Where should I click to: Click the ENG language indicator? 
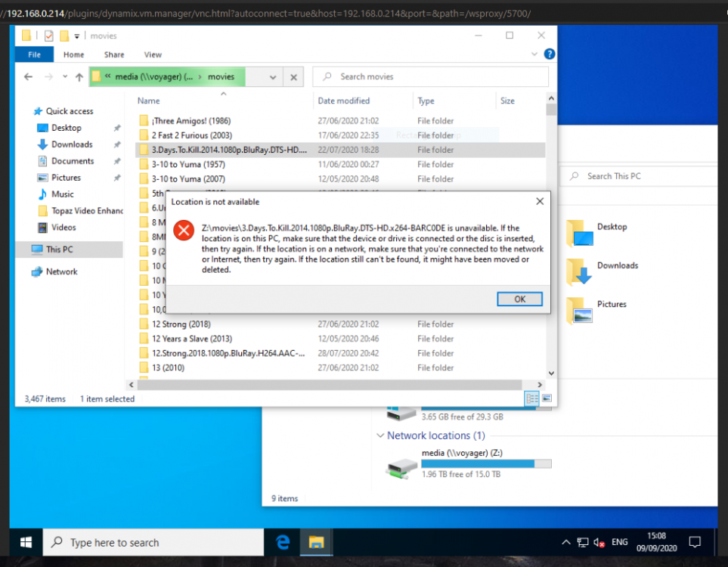point(619,542)
